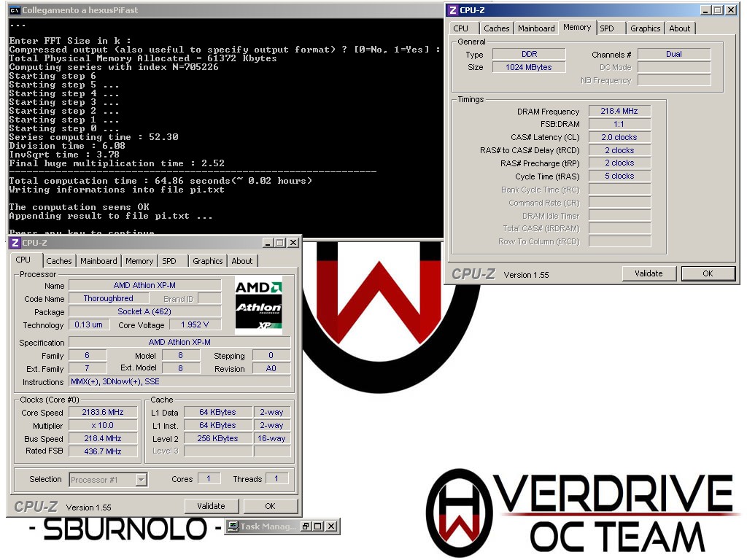Click the Cycle Time 5 clocks value

(x=619, y=176)
